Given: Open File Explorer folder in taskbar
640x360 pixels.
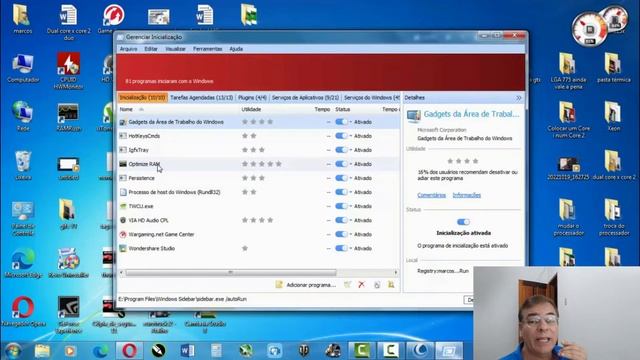Looking at the screenshot, I should click(x=42, y=351).
